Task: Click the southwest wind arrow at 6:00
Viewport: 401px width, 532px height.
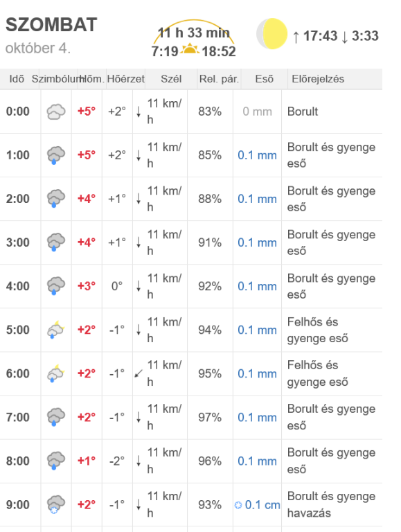Action: point(139,373)
